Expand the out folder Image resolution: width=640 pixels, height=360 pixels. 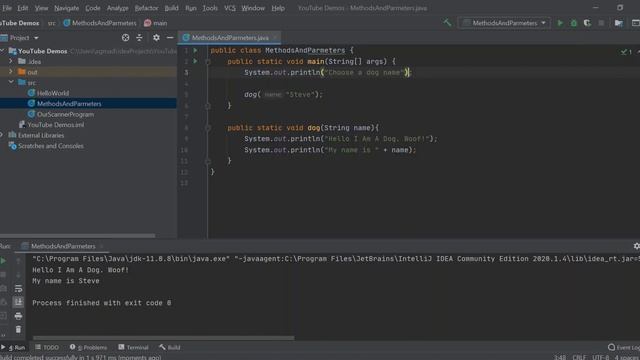11,72
